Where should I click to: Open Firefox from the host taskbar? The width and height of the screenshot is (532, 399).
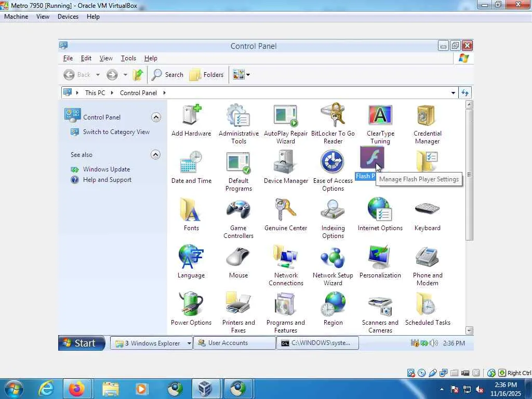click(76, 389)
